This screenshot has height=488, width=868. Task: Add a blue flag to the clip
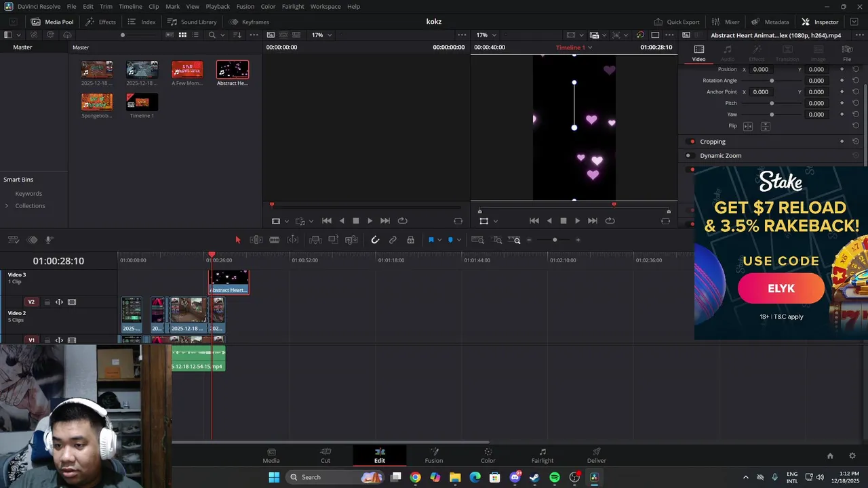click(x=431, y=240)
